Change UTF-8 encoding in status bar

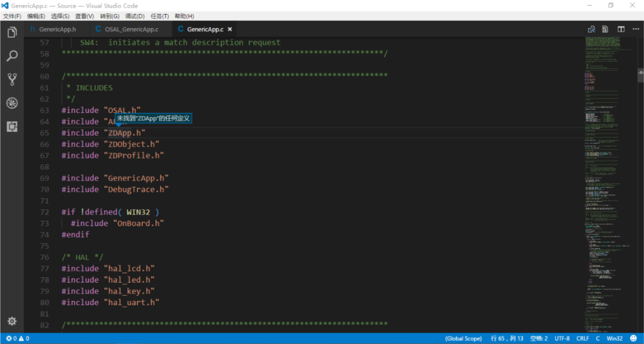[x=562, y=338]
